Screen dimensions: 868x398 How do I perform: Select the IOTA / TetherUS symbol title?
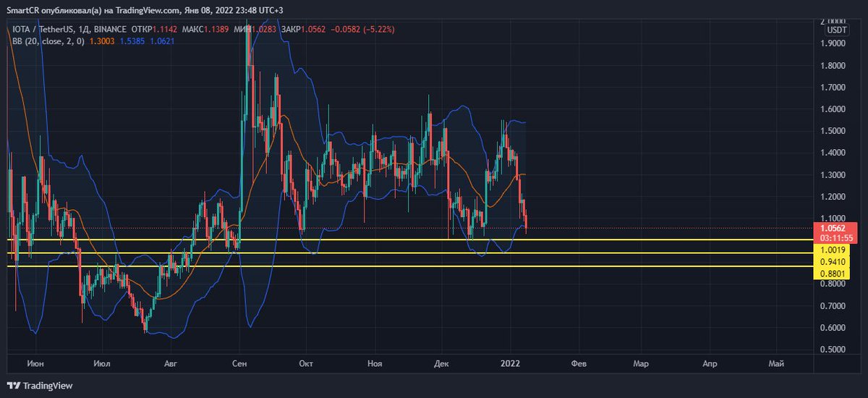(43, 29)
